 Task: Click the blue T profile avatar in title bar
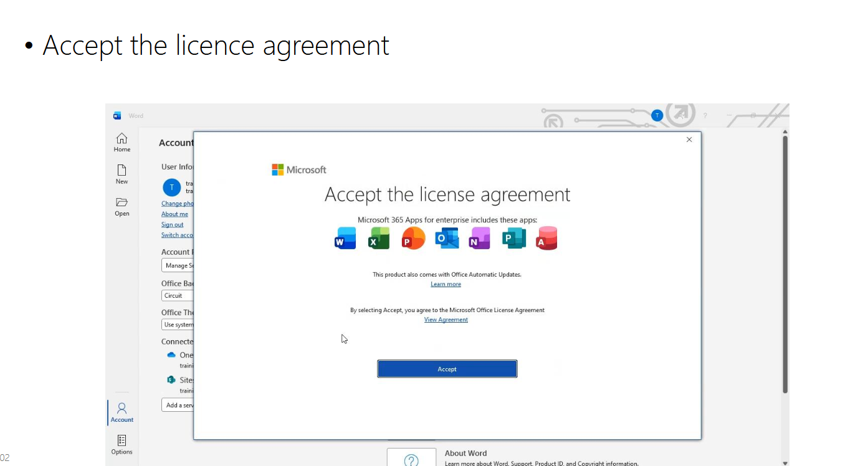pos(656,115)
